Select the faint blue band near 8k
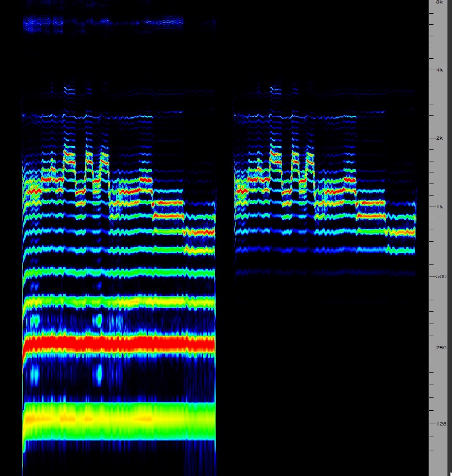 click(102, 22)
